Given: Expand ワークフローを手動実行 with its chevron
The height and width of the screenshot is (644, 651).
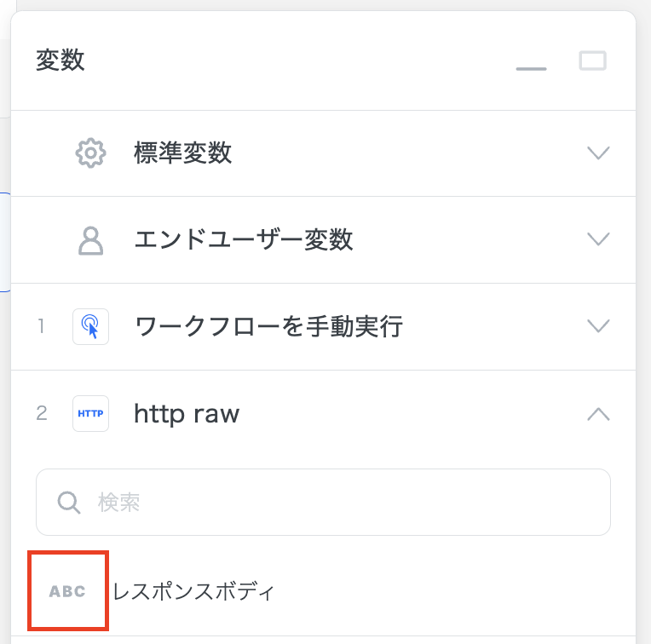Looking at the screenshot, I should (599, 326).
